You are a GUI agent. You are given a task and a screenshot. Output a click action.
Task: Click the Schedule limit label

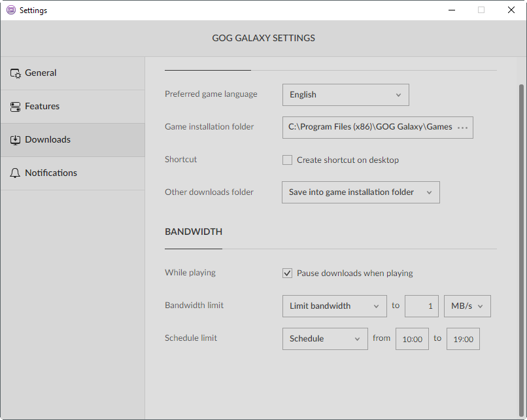pyautogui.click(x=191, y=338)
